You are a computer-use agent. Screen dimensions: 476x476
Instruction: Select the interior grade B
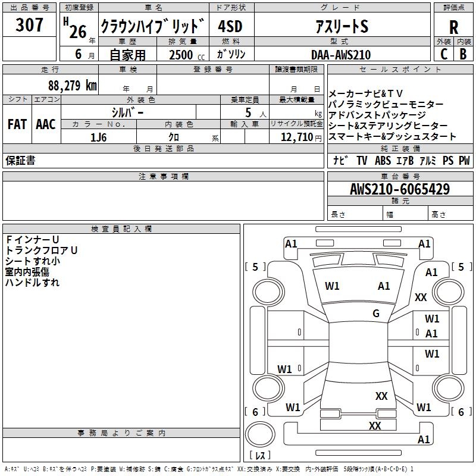(464, 54)
